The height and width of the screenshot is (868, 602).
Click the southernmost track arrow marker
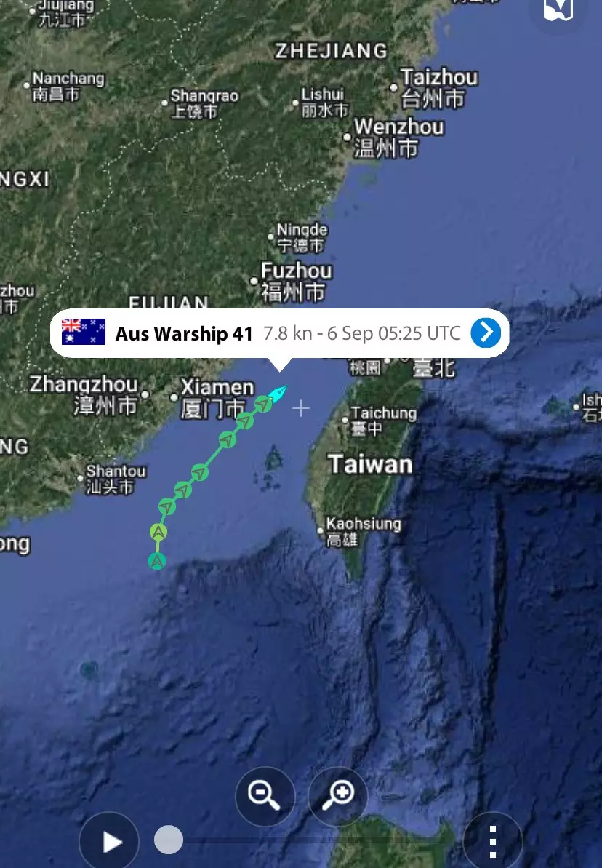(x=157, y=561)
